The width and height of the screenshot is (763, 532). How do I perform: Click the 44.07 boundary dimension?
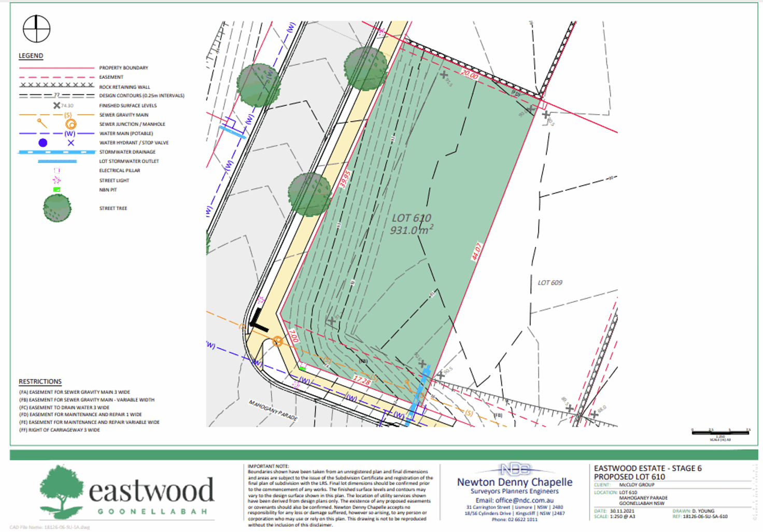[476, 251]
